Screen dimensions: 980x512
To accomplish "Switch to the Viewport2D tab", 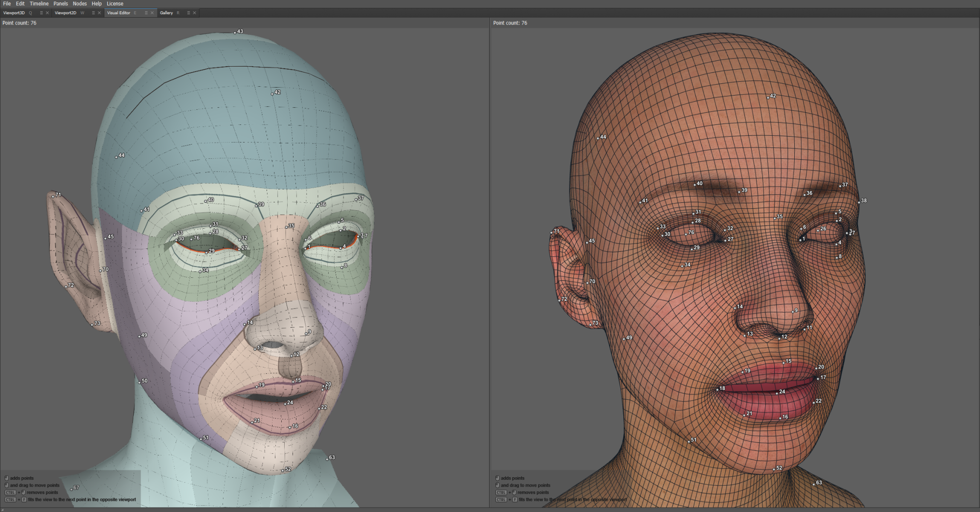I will point(66,13).
